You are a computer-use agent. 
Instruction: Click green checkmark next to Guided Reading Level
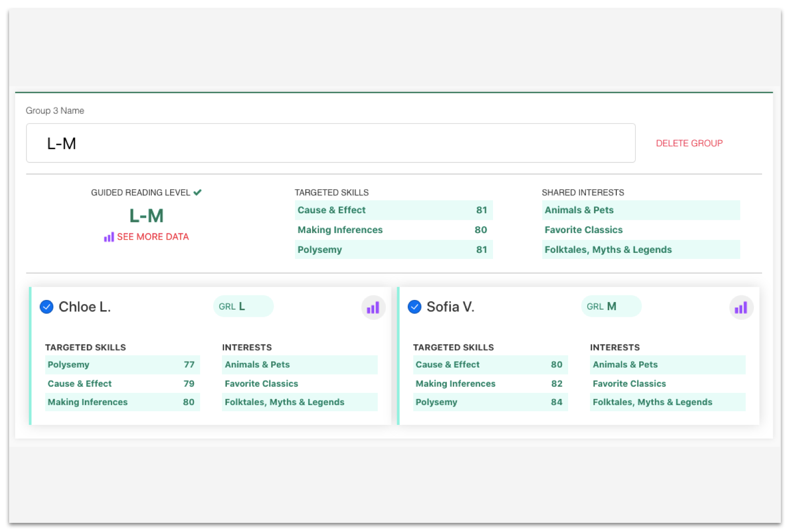pos(197,192)
